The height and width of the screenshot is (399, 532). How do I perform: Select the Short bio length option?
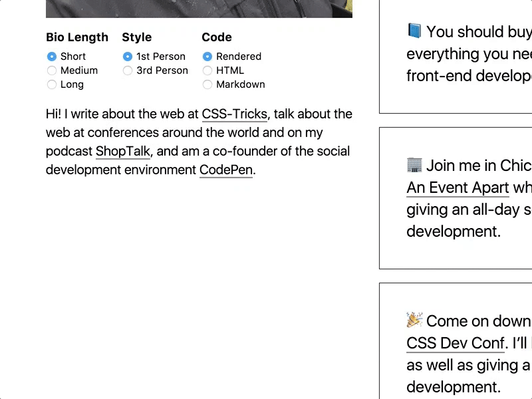pos(52,57)
